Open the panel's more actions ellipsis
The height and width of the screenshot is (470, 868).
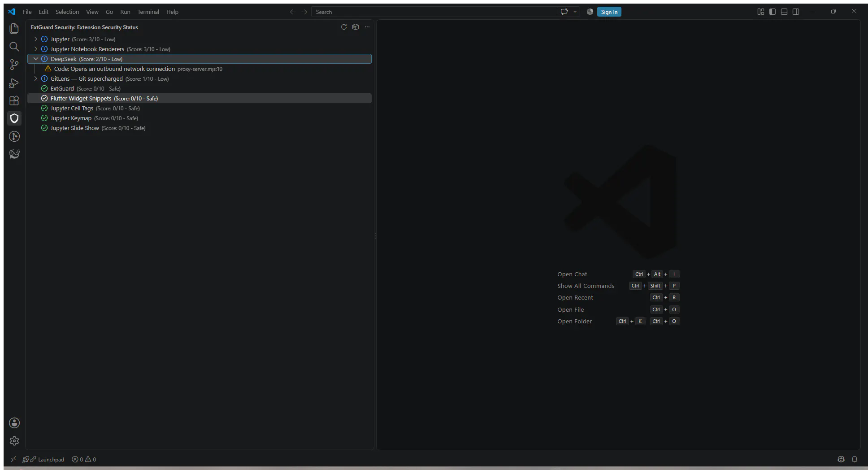click(x=367, y=27)
